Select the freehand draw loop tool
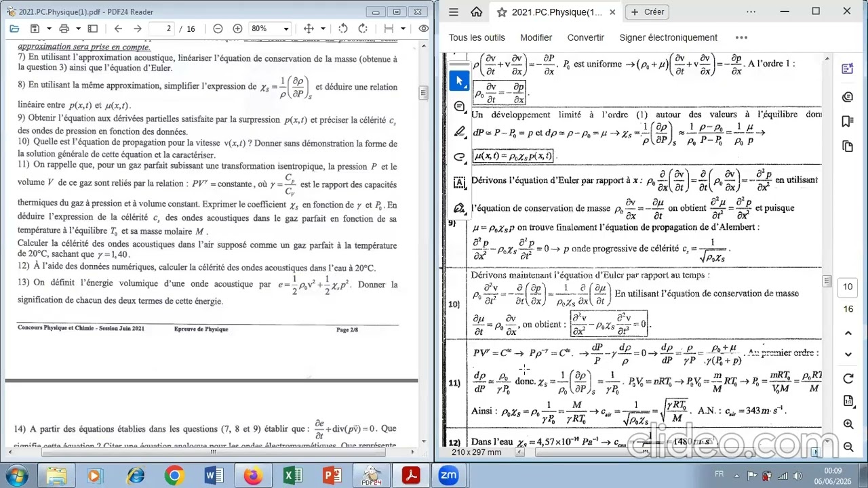 (459, 157)
